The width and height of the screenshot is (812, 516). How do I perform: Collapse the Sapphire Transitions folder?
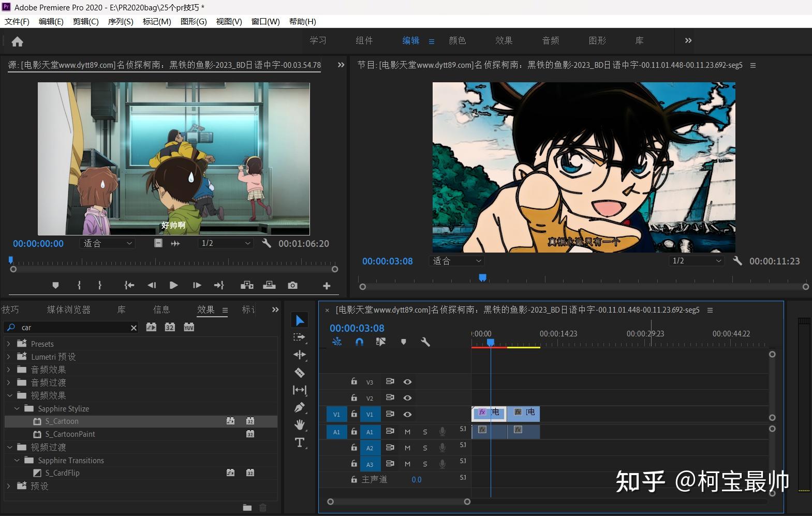[17, 460]
